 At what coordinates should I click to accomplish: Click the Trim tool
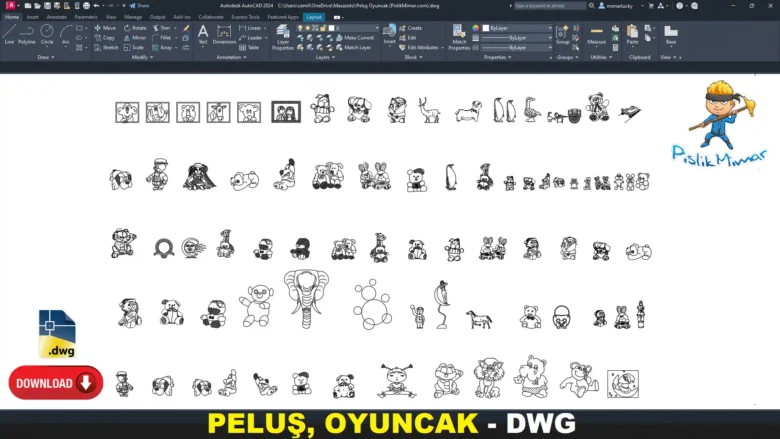pos(162,28)
